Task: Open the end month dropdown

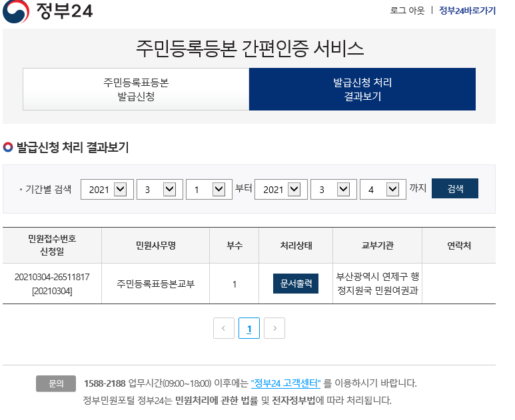Action: [334, 189]
